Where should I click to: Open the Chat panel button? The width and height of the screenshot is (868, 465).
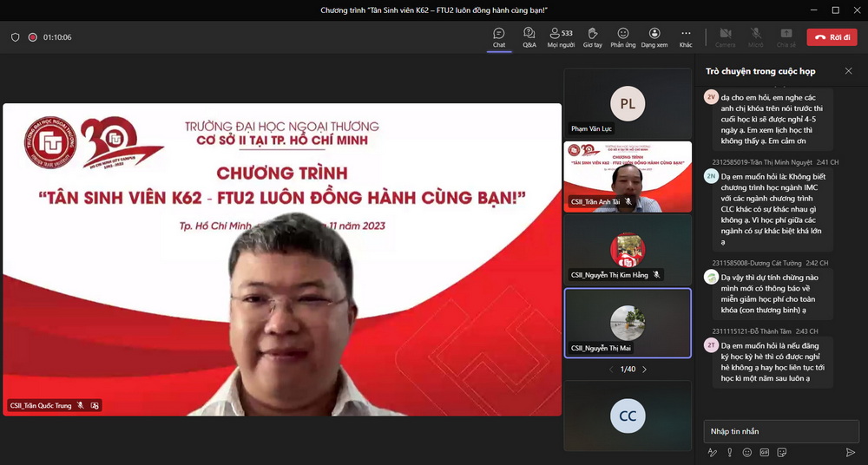coord(499,37)
